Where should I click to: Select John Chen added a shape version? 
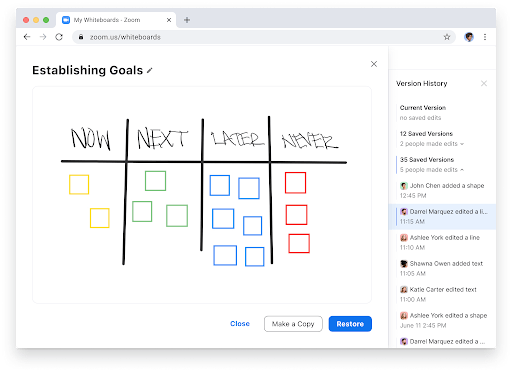coord(442,191)
